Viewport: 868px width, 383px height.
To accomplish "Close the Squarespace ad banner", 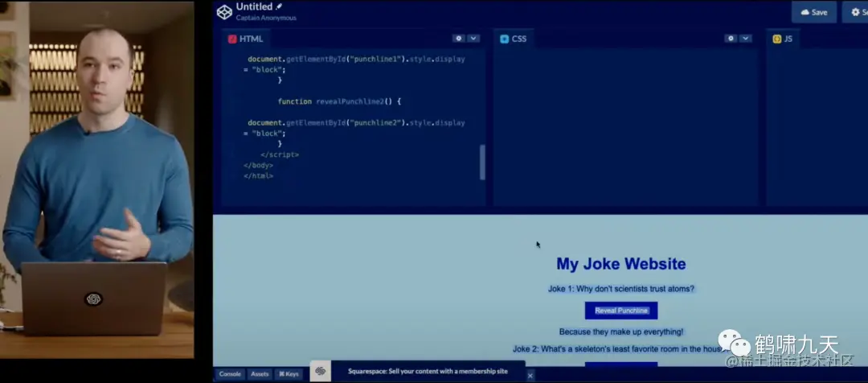I will 530,376.
